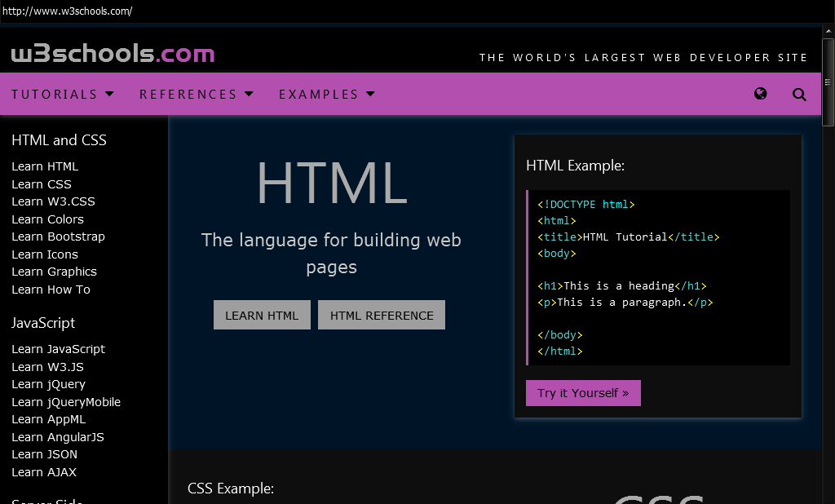835x504 pixels.
Task: Open the Learn W3.CSS sidebar link
Action: 53,201
